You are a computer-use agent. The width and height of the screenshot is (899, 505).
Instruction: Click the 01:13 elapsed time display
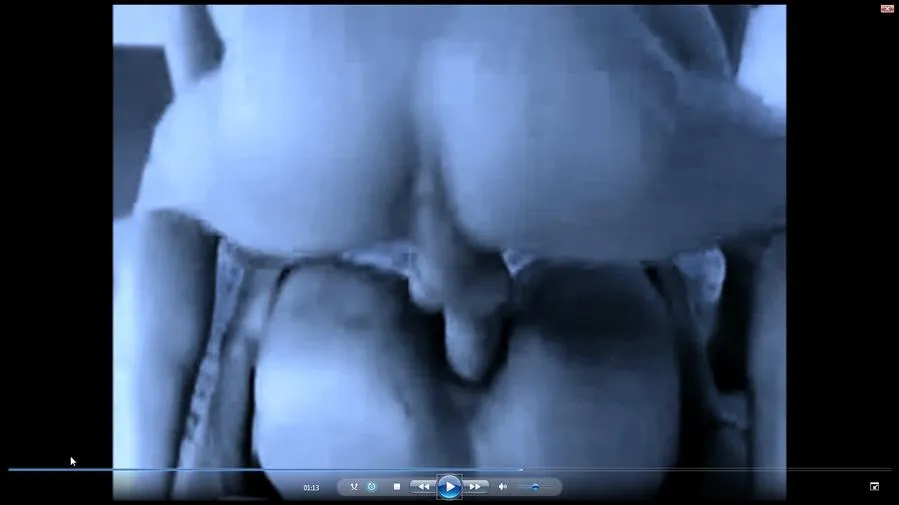point(311,488)
